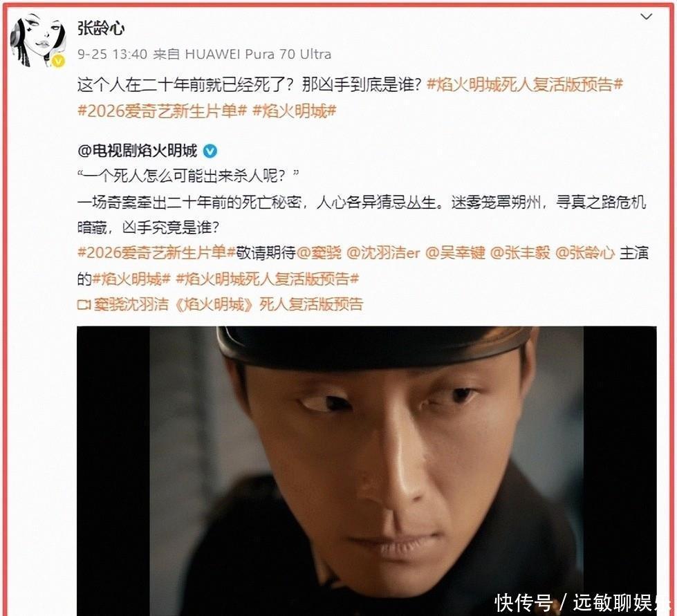This screenshot has width=677, height=616.
Task: Click the post timestamp 9-25 13:40
Action: 112,55
